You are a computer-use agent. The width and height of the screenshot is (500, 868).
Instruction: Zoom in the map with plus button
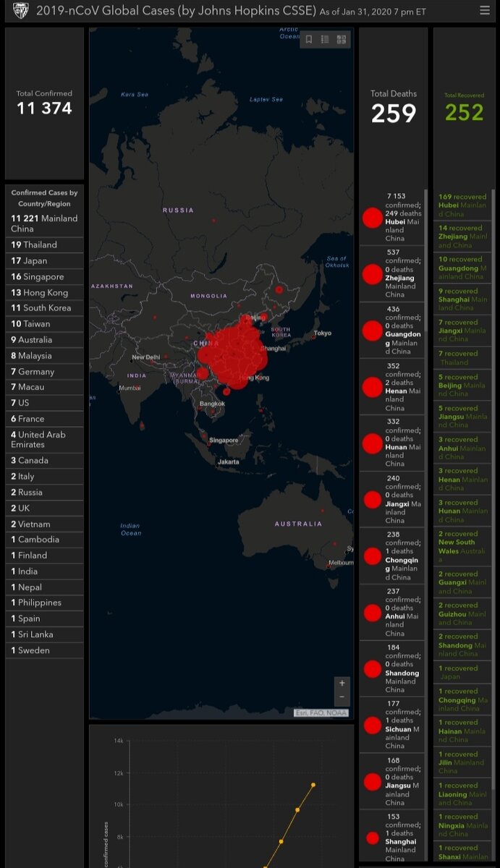tap(342, 683)
